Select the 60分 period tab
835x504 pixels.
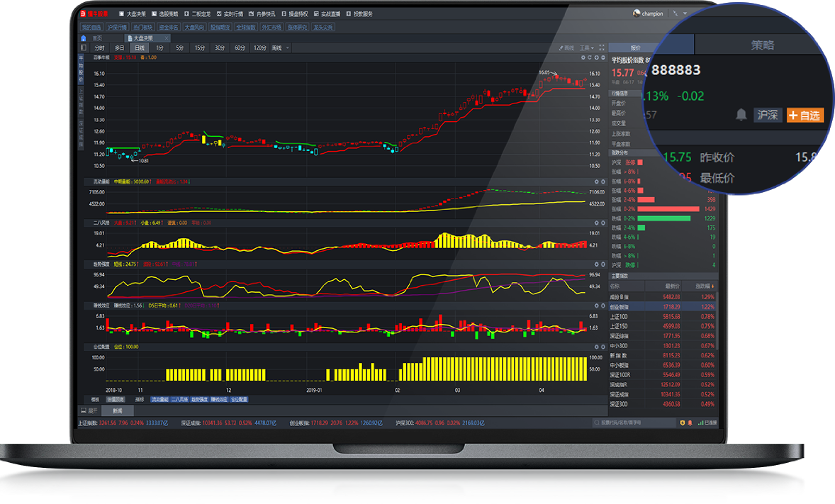[240, 48]
